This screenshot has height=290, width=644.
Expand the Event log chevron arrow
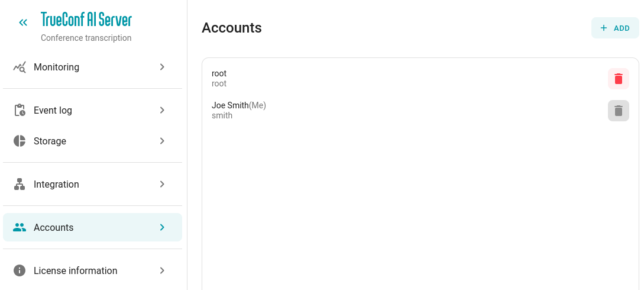pyautogui.click(x=162, y=110)
